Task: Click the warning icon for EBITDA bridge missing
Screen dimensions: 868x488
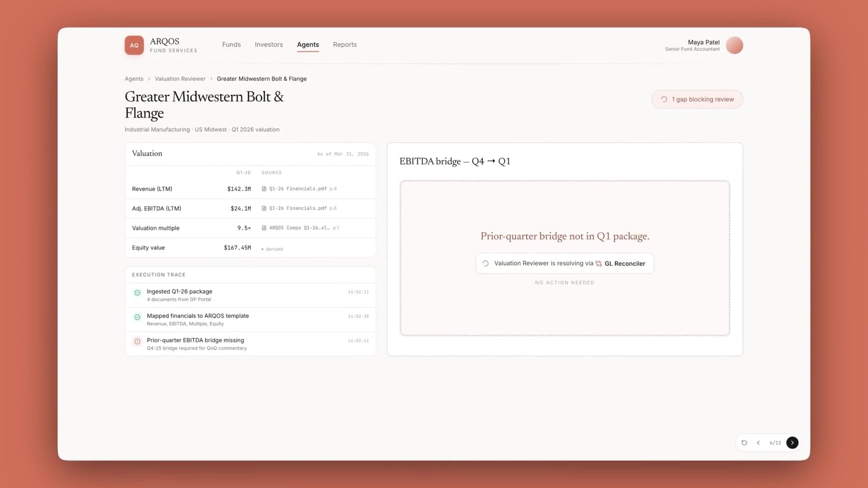Action: (x=137, y=342)
